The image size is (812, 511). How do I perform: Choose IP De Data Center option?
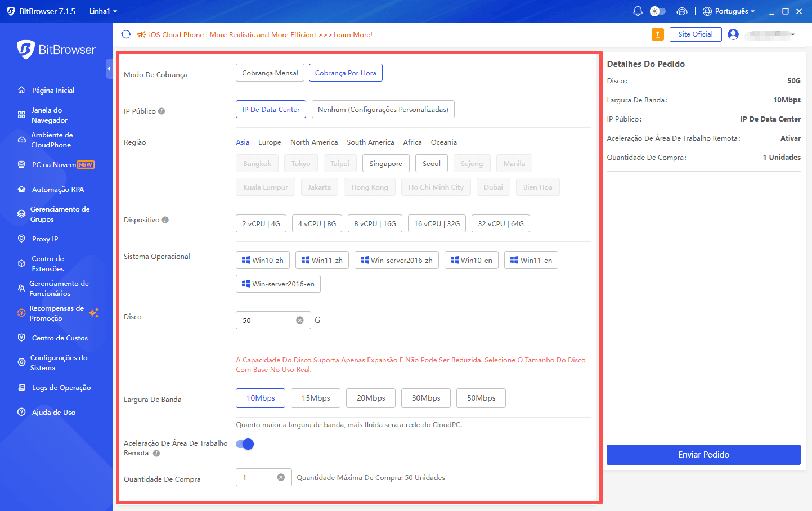click(x=271, y=109)
